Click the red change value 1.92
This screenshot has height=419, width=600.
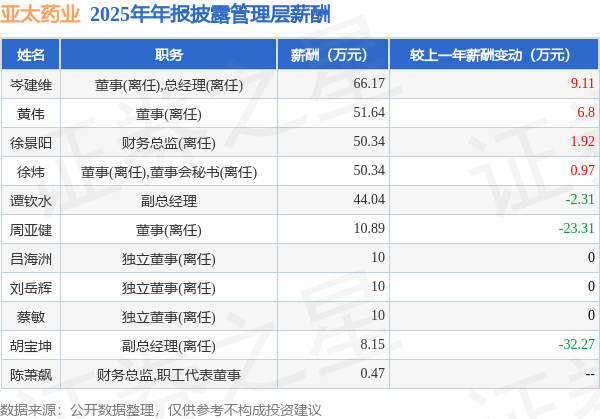point(582,141)
